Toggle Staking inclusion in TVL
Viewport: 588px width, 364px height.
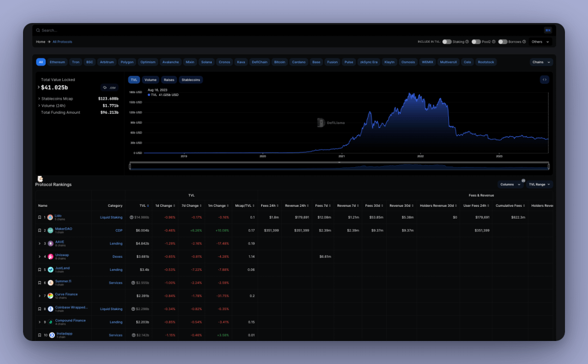pos(447,42)
